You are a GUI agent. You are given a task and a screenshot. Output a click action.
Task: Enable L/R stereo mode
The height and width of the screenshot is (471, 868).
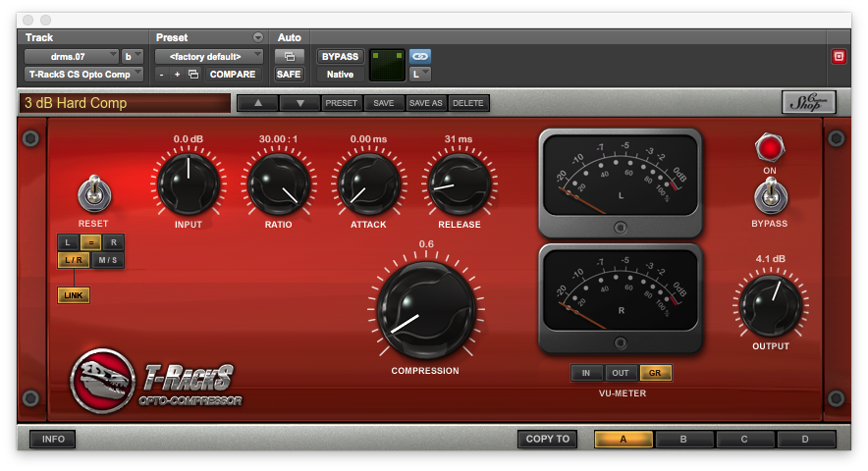pyautogui.click(x=74, y=260)
